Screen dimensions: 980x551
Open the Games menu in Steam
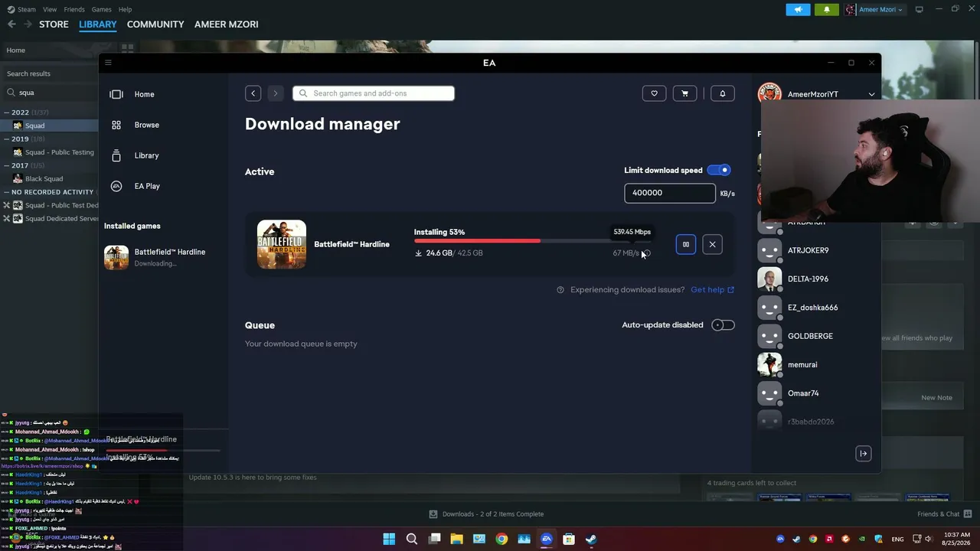pyautogui.click(x=102, y=9)
